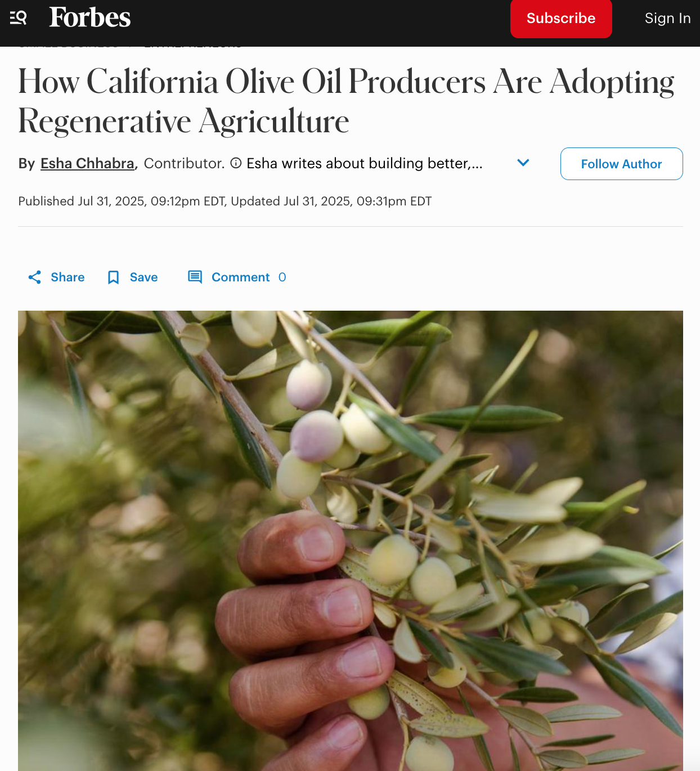This screenshot has height=771, width=700.
Task: Click the olive branch hero image
Action: (350, 540)
